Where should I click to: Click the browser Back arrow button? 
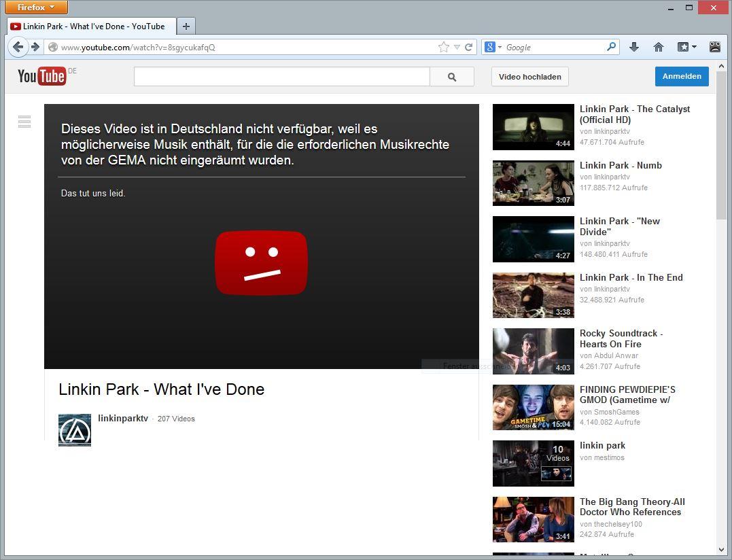(18, 47)
